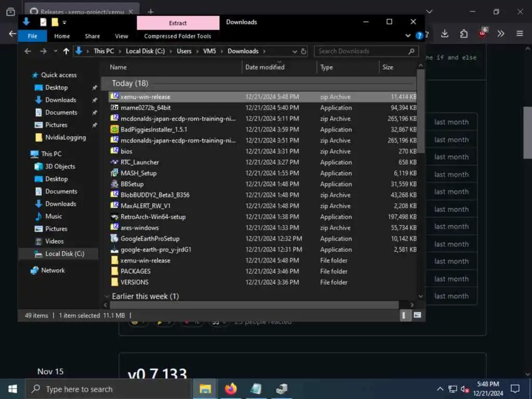Click the ares-windows archive icon
The height and width of the screenshot is (399, 532).
(x=114, y=228)
